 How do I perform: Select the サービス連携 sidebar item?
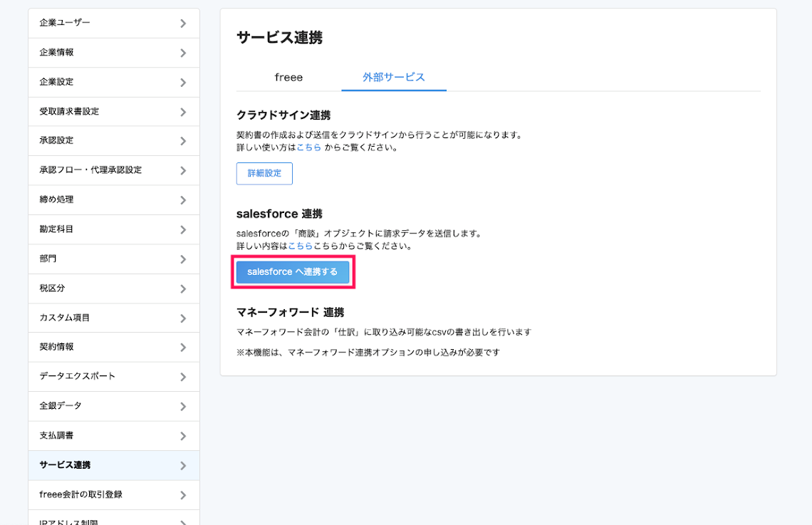114,465
